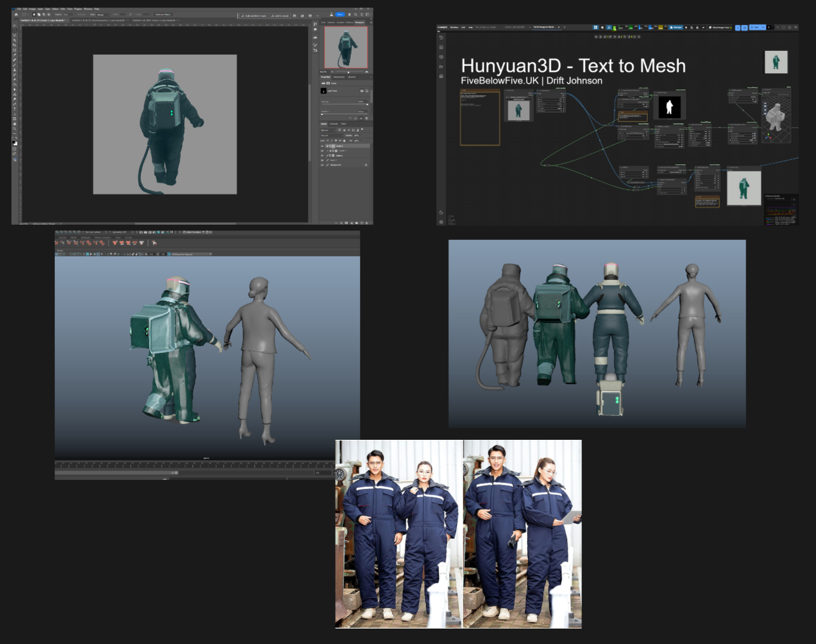Click the Select and Mask button
The width and height of the screenshot is (816, 644).
click(x=163, y=14)
